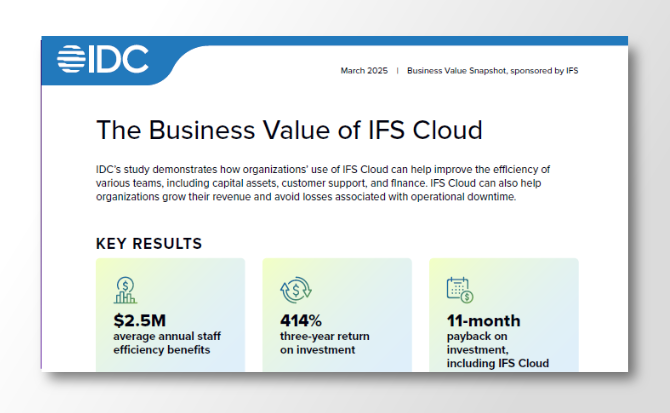
Task: Select 'average annual staff efficiency benefits' text
Action: [162, 344]
